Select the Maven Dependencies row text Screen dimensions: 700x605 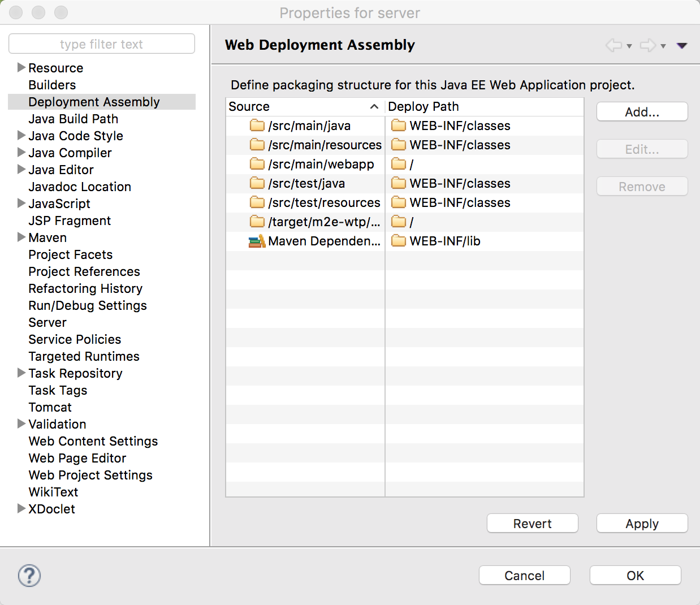325,241
